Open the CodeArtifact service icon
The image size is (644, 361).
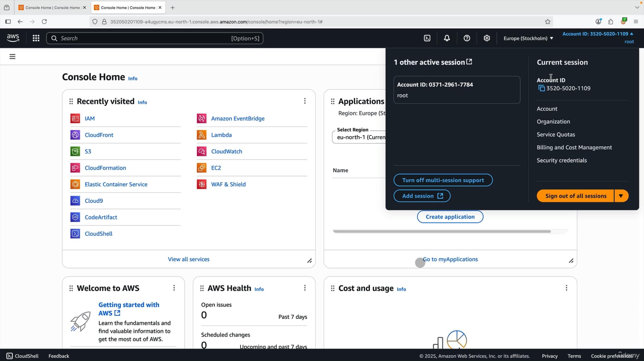pyautogui.click(x=75, y=217)
